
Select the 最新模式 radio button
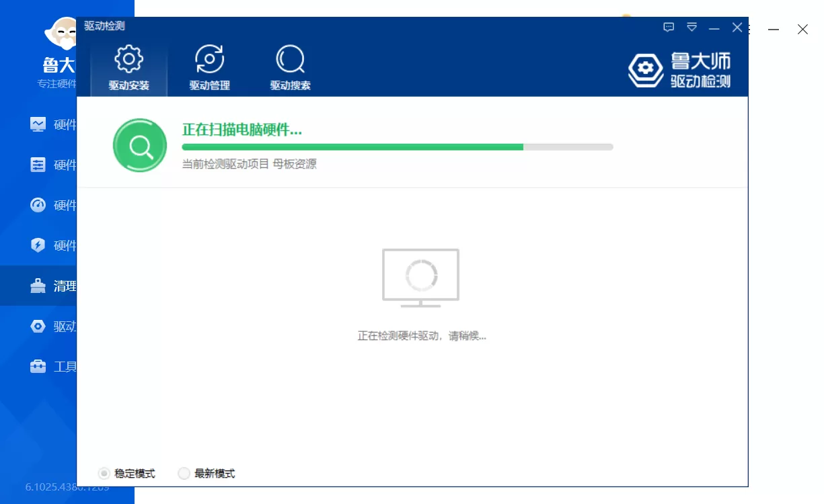click(x=184, y=473)
